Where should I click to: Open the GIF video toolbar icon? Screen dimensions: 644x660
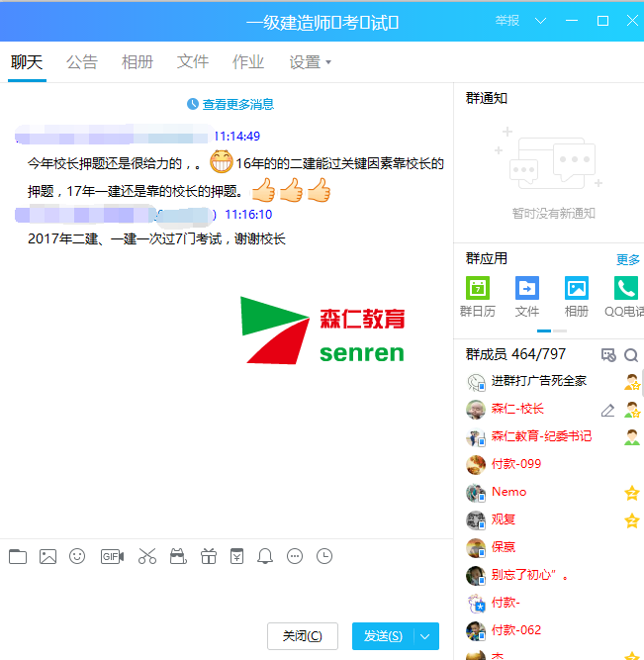pos(113,556)
